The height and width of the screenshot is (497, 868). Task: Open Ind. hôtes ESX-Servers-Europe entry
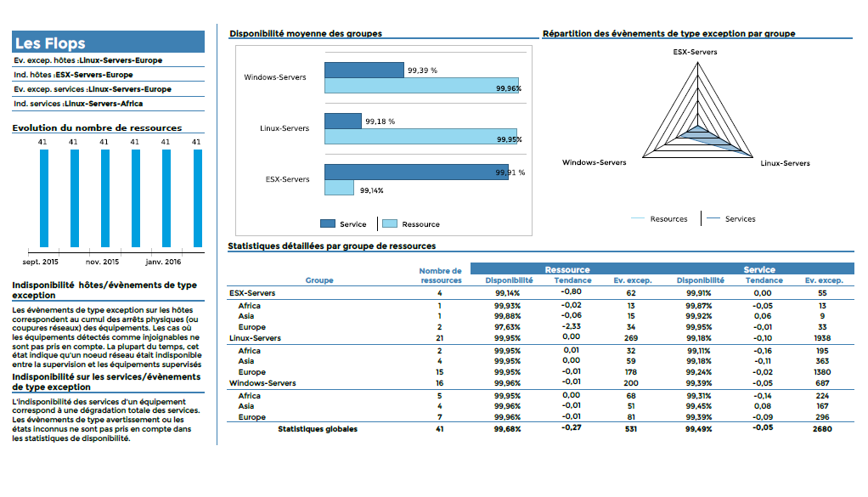click(x=74, y=75)
